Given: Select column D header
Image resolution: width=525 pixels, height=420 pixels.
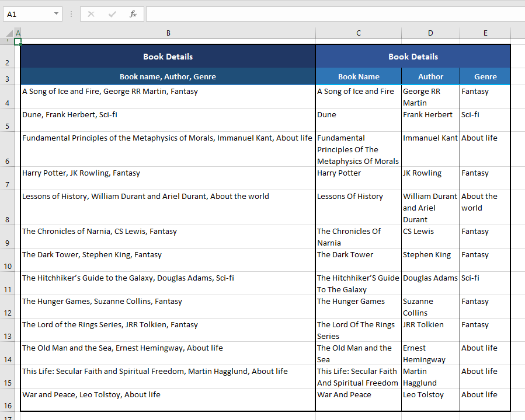Looking at the screenshot, I should (430, 33).
